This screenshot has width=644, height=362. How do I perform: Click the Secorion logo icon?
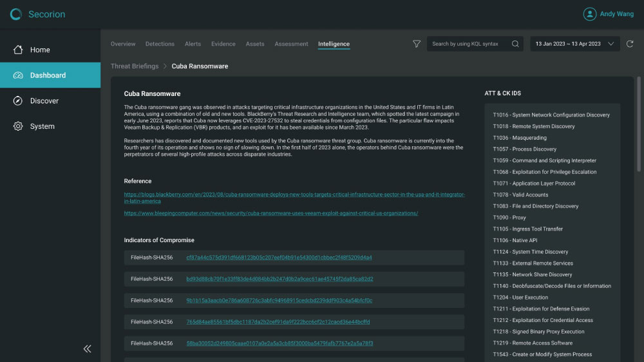pyautogui.click(x=16, y=14)
